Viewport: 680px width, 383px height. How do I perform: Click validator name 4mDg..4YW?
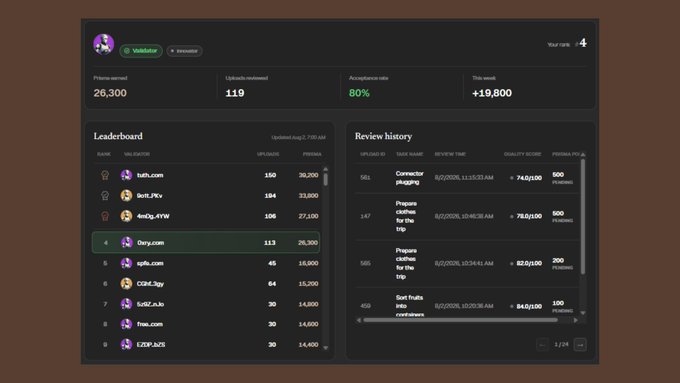[x=153, y=216]
